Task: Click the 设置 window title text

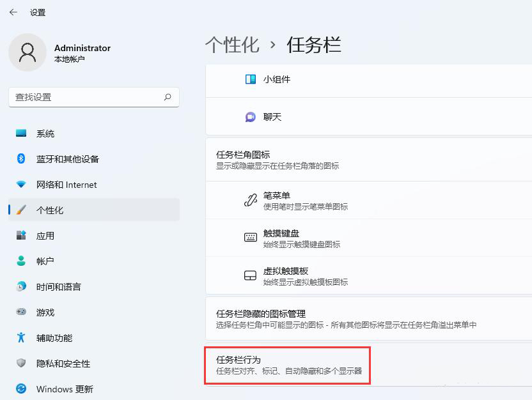Action: pos(38,13)
